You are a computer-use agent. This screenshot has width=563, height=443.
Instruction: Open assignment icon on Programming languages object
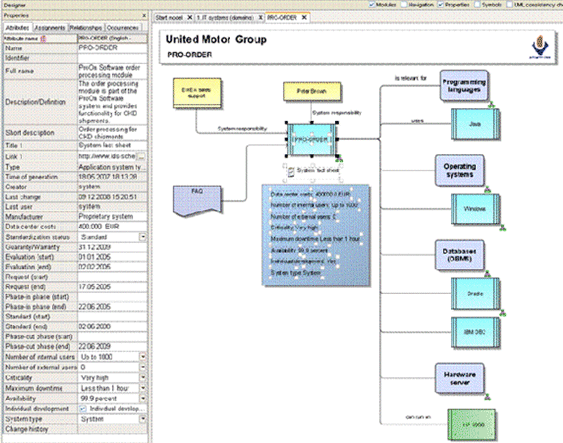(491, 104)
